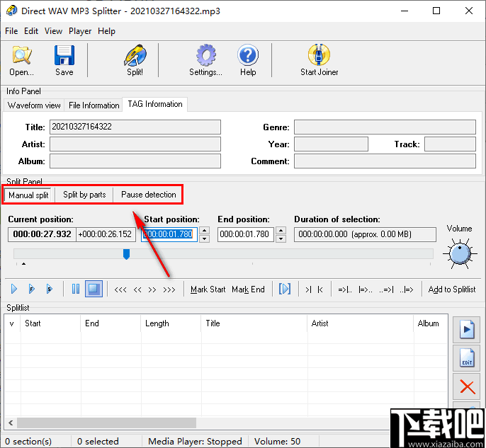Jump to start marker |< icon
The image size is (486, 448).
click(x=320, y=289)
